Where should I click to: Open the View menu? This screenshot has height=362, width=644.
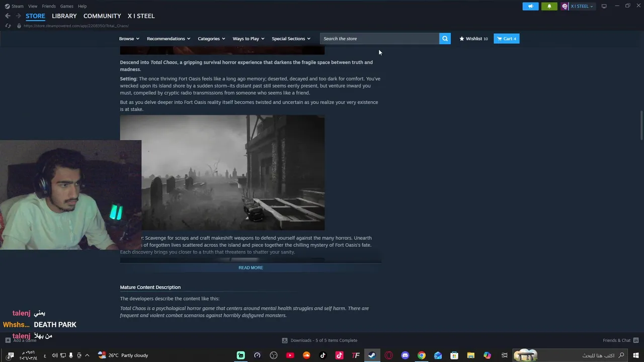[x=33, y=6]
